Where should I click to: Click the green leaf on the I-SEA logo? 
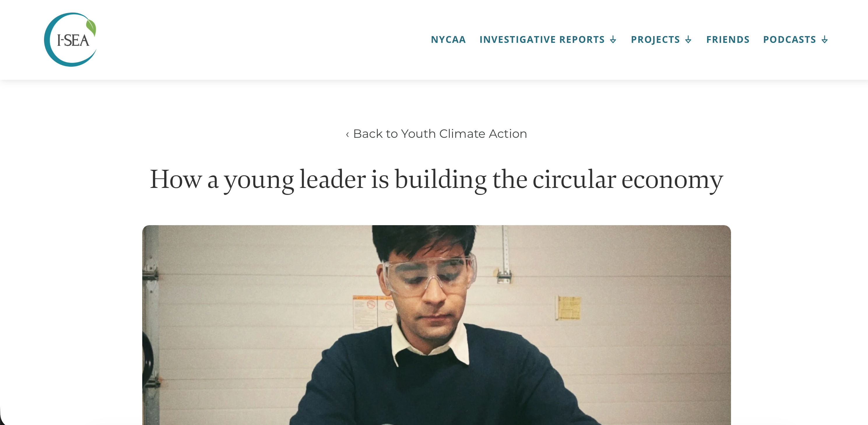click(91, 27)
